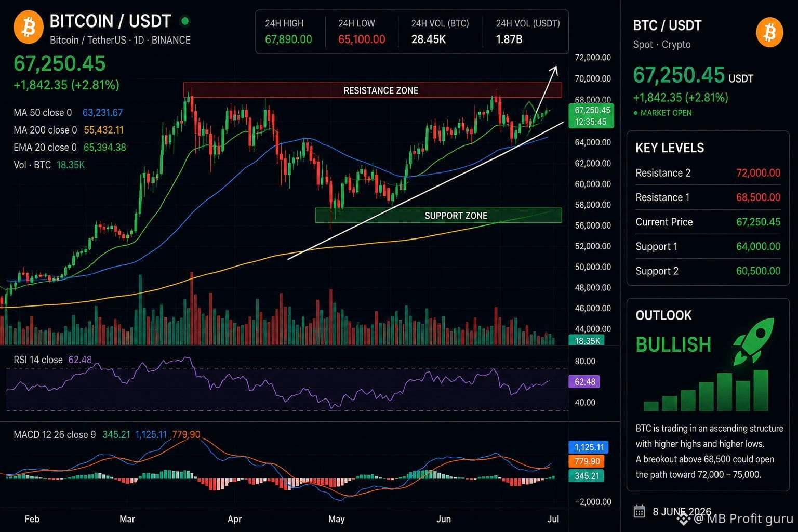This screenshot has height=532, width=798.
Task: Click the 18.35K volume badge on the price axis
Action: click(587, 341)
